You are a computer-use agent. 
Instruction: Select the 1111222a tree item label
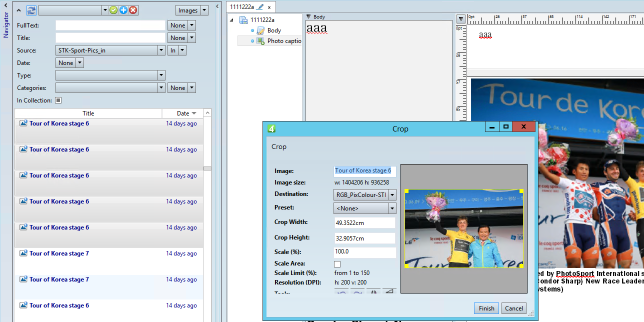(262, 20)
